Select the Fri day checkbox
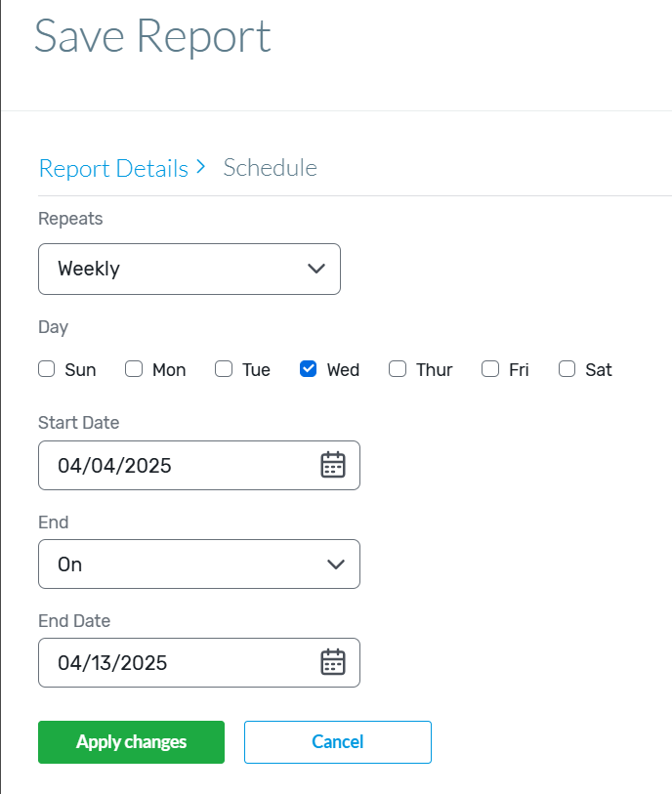This screenshot has width=672, height=794. point(490,368)
